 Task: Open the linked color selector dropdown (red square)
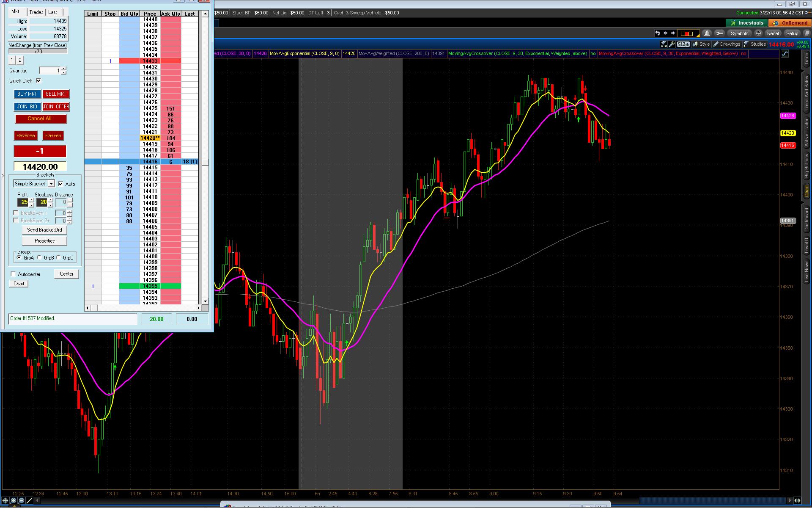click(x=688, y=33)
